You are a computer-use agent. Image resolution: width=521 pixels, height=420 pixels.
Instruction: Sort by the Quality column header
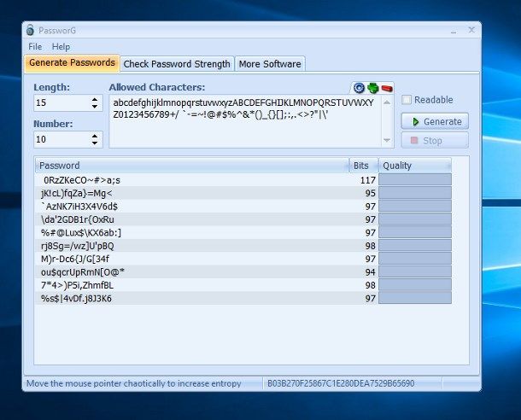coord(415,166)
